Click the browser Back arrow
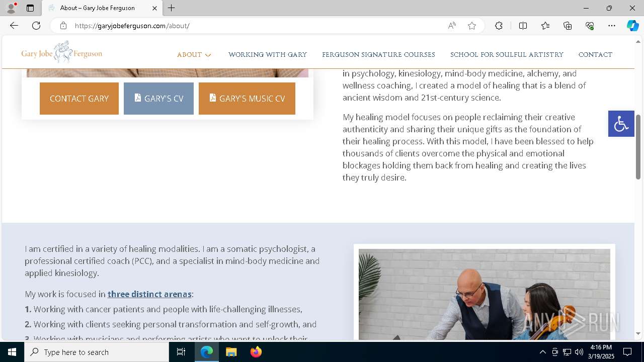644x362 pixels. click(x=14, y=26)
